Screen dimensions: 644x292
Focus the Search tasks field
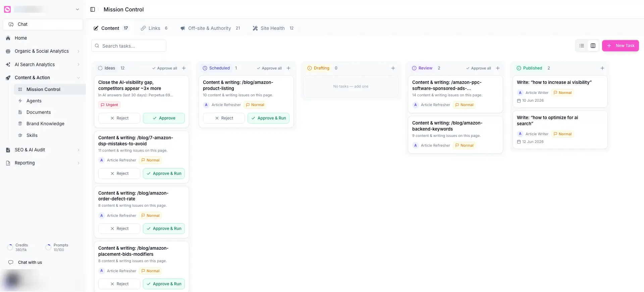129,46
